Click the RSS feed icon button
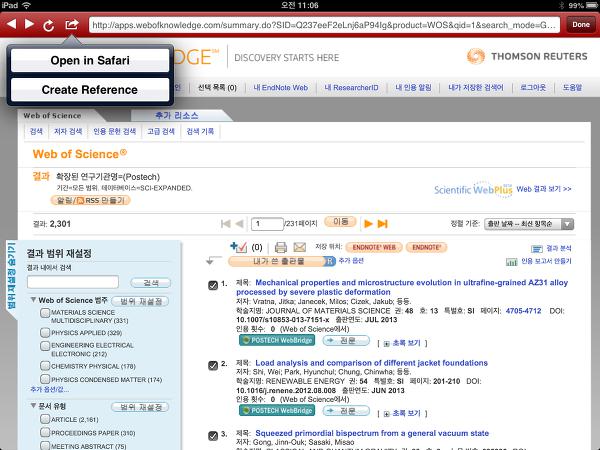This screenshot has width=600, height=450. pyautogui.click(x=91, y=201)
